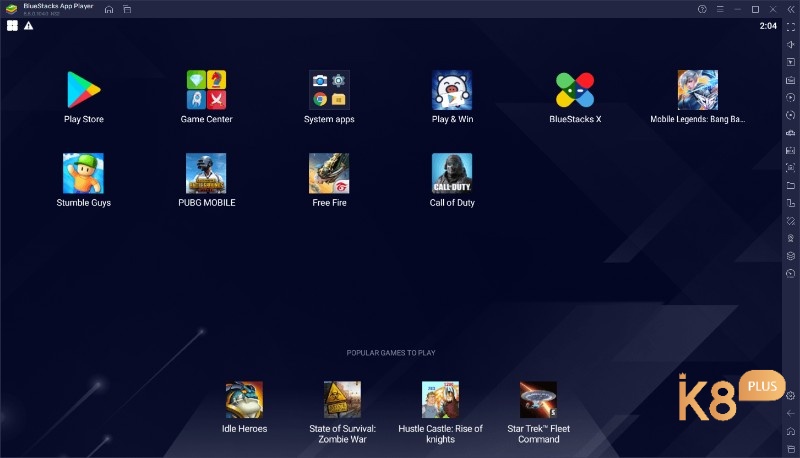Choose Hustle Castle: Rise of knights
The height and width of the screenshot is (458, 800).
(x=440, y=400)
